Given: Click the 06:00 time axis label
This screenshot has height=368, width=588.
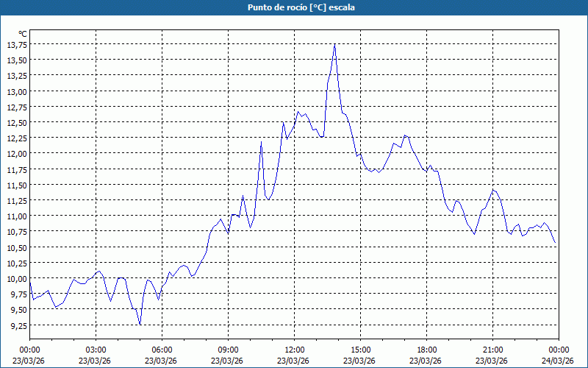Looking at the screenshot, I should click(x=162, y=350).
